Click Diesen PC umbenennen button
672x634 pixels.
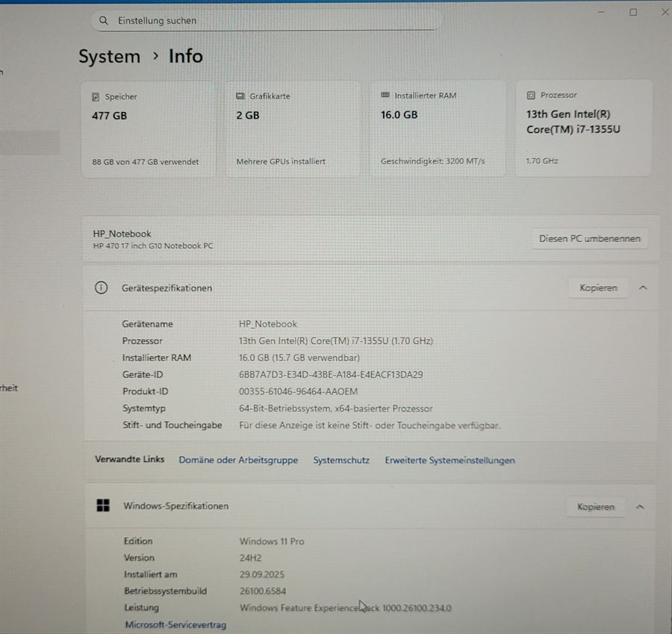(590, 238)
